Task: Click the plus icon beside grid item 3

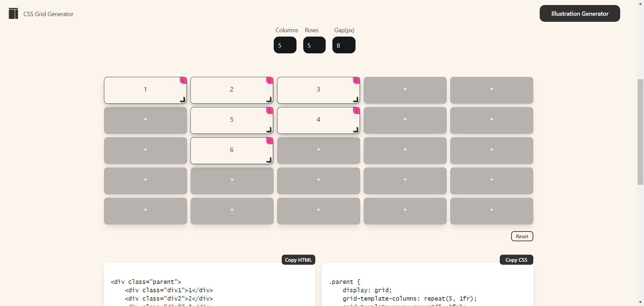Action: tap(405, 89)
